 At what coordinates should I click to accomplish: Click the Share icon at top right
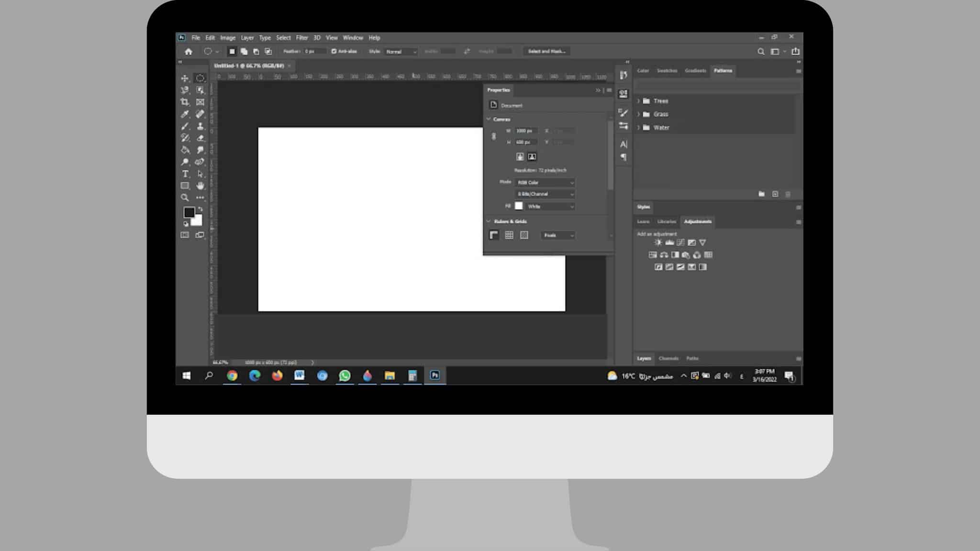click(x=795, y=51)
